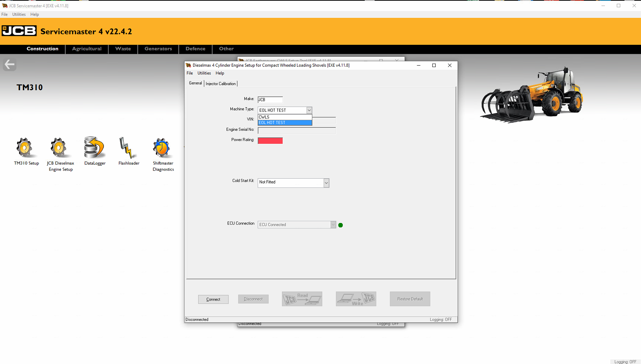This screenshot has width=641, height=364.
Task: Open Help menu in Dieselmax dialog
Action: tap(220, 73)
